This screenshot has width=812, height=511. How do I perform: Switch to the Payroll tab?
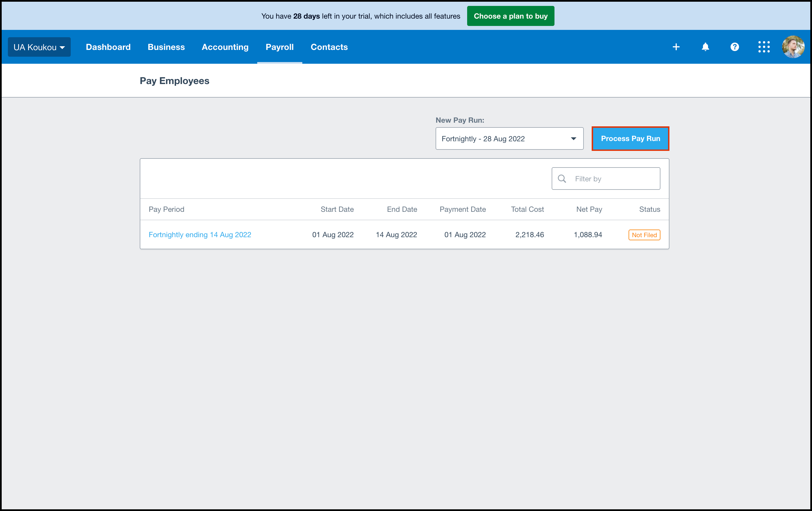tap(279, 47)
